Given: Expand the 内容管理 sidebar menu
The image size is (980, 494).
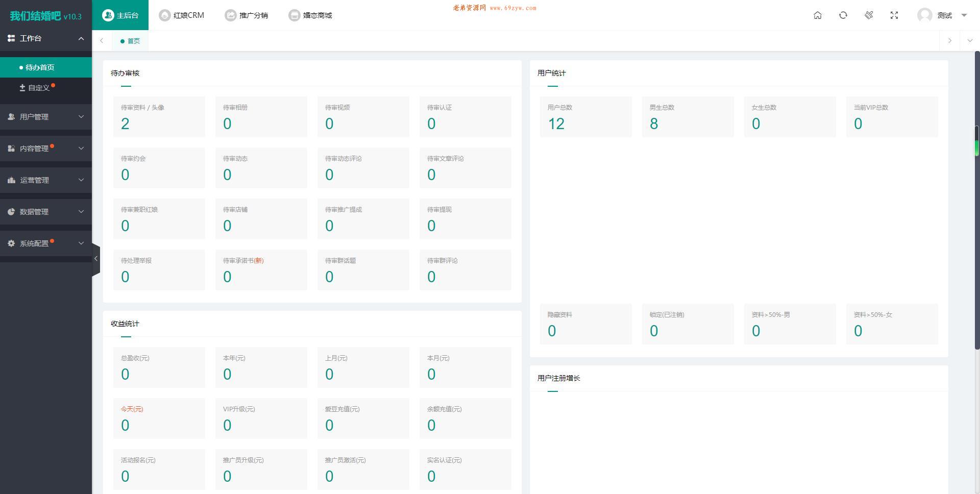Looking at the screenshot, I should pos(46,149).
